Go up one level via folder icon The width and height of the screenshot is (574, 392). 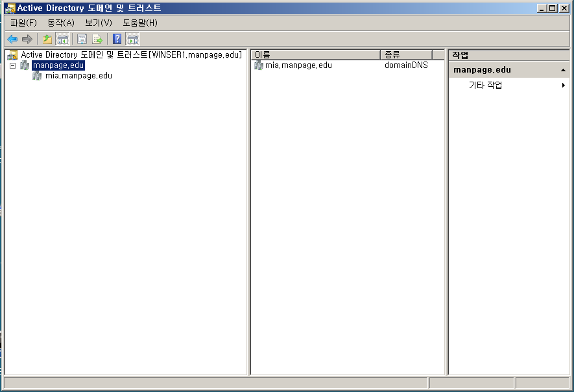tap(47, 39)
